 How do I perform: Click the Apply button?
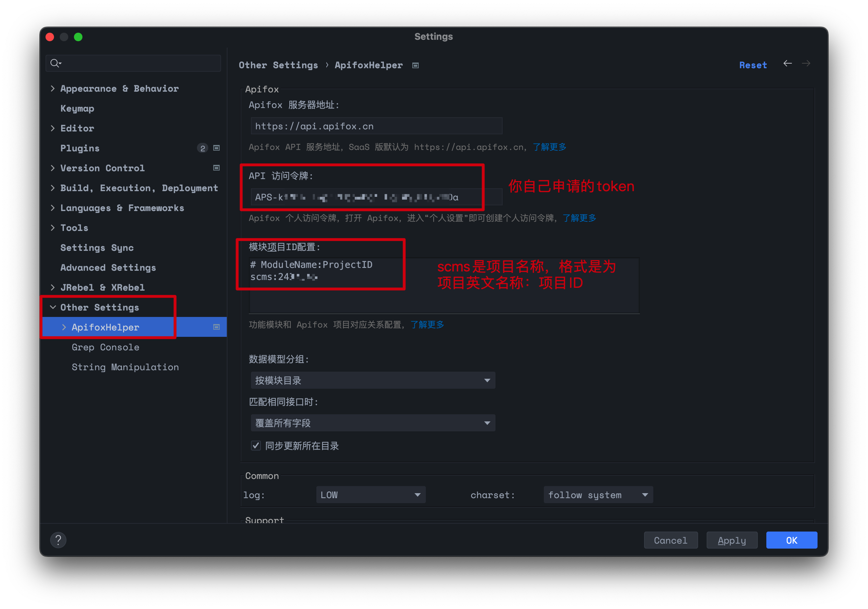pyautogui.click(x=732, y=540)
